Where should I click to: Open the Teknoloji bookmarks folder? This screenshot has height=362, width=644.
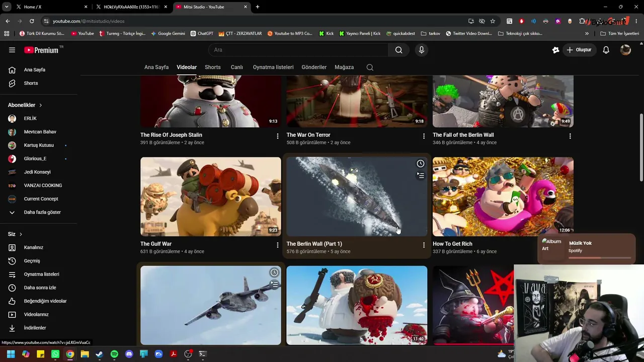(520, 34)
